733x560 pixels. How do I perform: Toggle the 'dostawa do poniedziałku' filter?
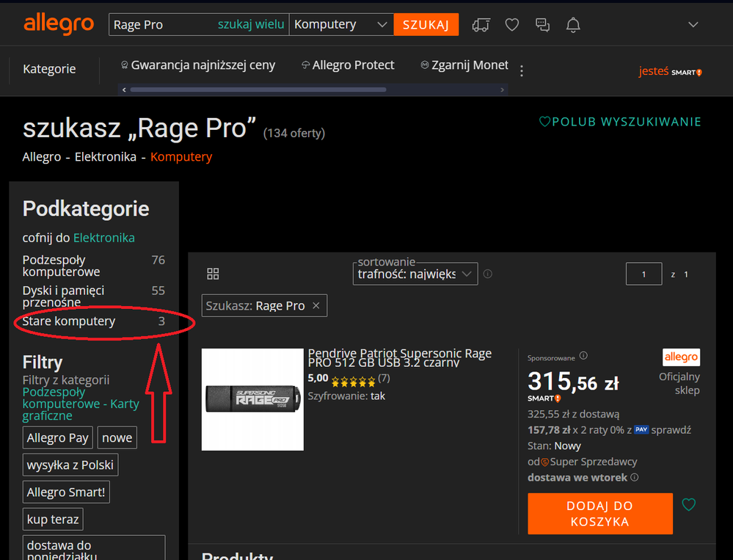click(94, 548)
